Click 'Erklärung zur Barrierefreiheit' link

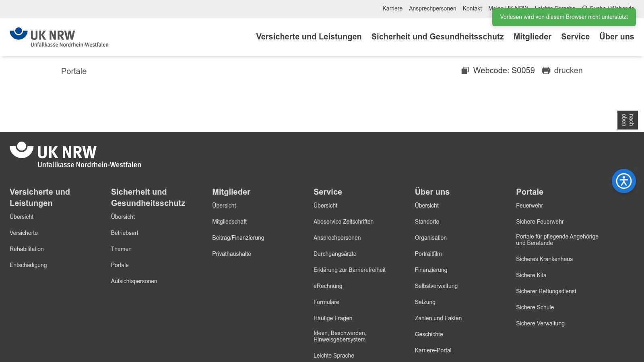point(349,270)
